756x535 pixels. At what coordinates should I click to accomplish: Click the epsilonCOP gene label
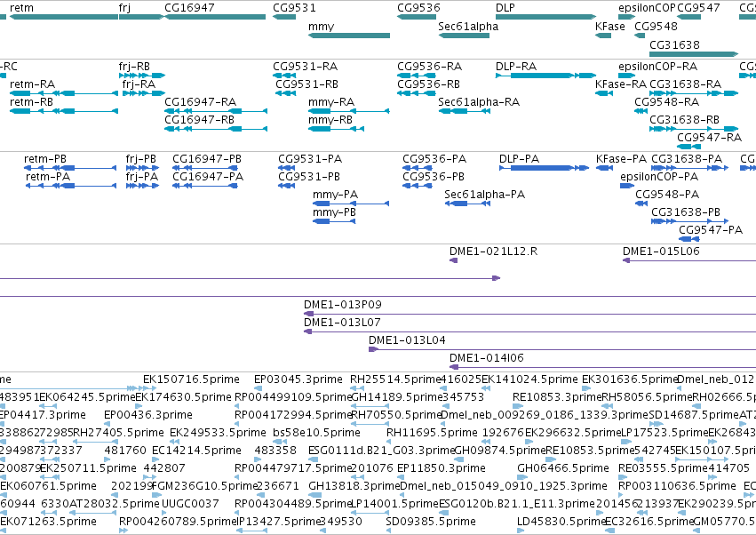[x=647, y=8]
